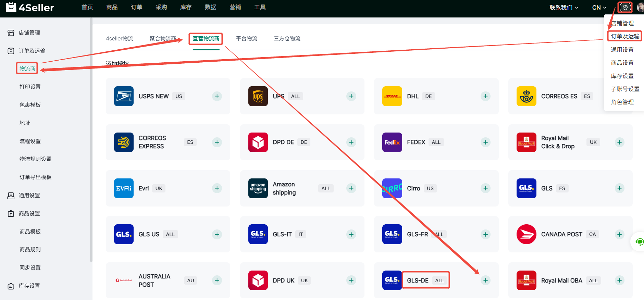Open 采购 in top navigation
644x300 pixels.
click(x=161, y=7)
